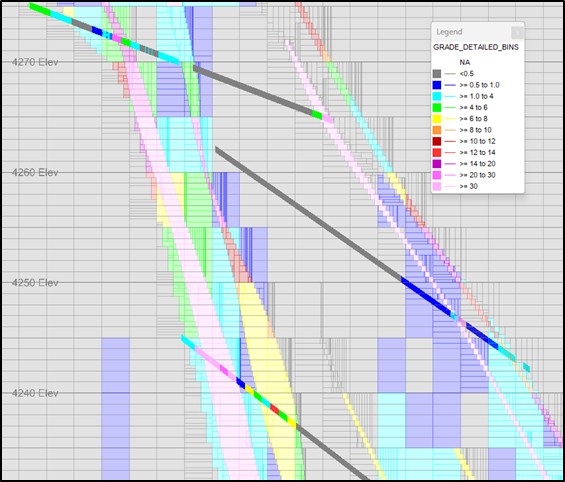The width and height of the screenshot is (565, 482).
Task: Click the '>= 10 to 12' label
Action: pos(477,141)
